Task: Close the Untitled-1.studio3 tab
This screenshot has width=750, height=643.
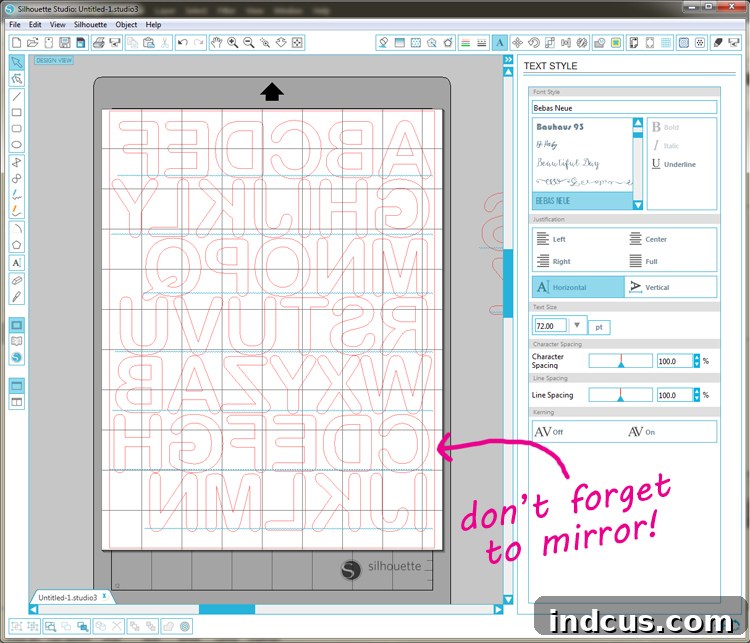Action: [x=104, y=596]
